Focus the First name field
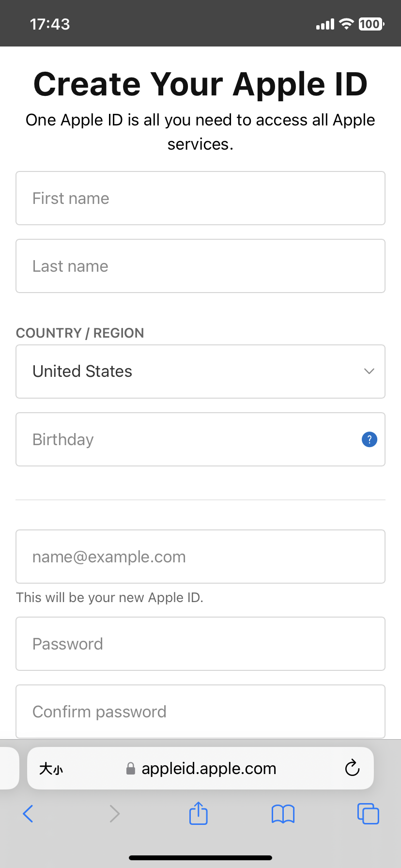Screen dimensions: 401x868 [200, 198]
